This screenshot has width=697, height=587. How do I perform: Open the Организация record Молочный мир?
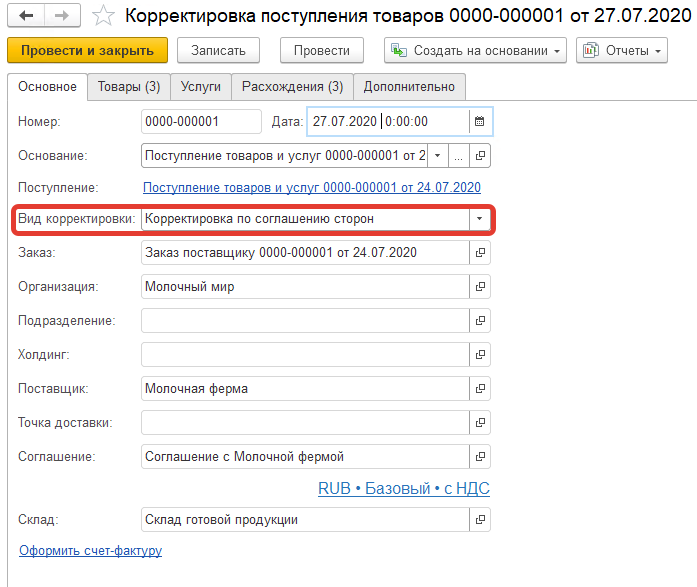(480, 287)
